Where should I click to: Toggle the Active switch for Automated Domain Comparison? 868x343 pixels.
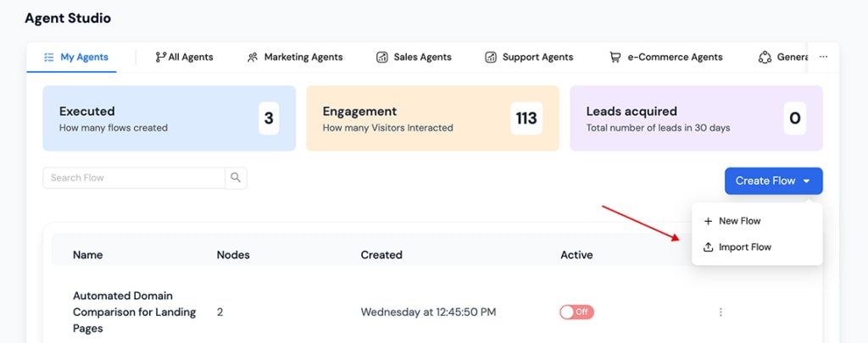click(576, 312)
